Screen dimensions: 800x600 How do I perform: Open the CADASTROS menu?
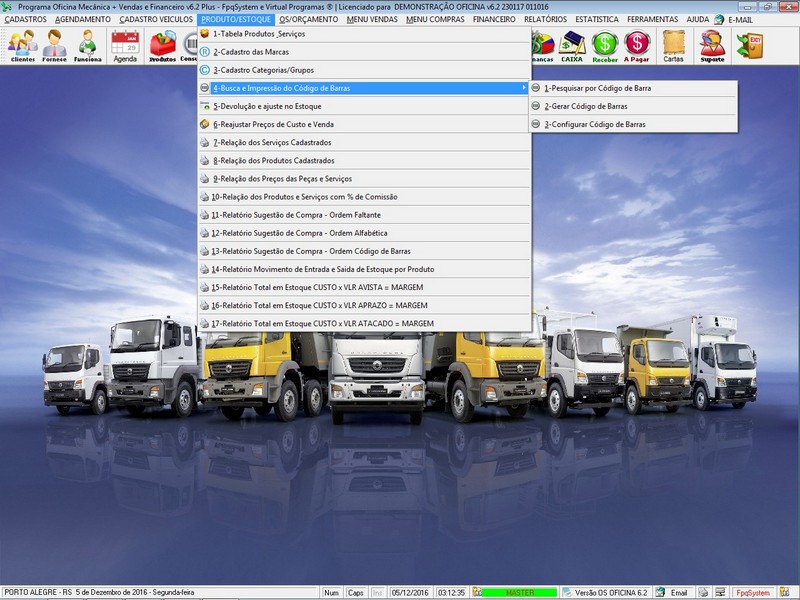click(x=26, y=19)
